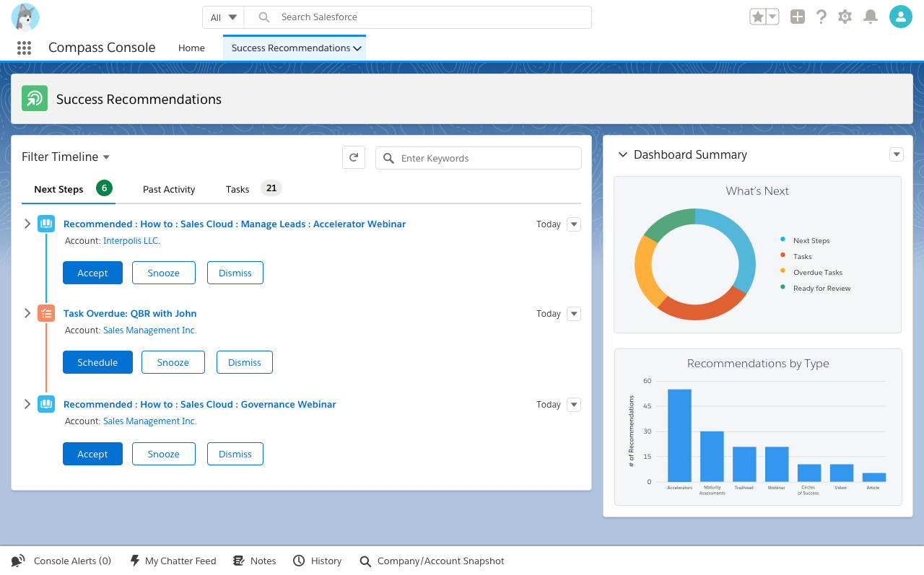This screenshot has width=924, height=575.
Task: Open the favorites list dropdown arrow
Action: pos(772,17)
